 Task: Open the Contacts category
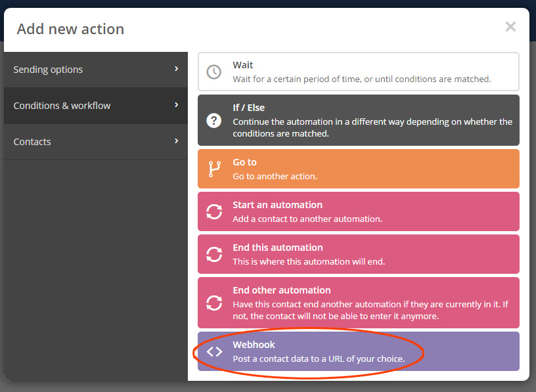click(96, 142)
